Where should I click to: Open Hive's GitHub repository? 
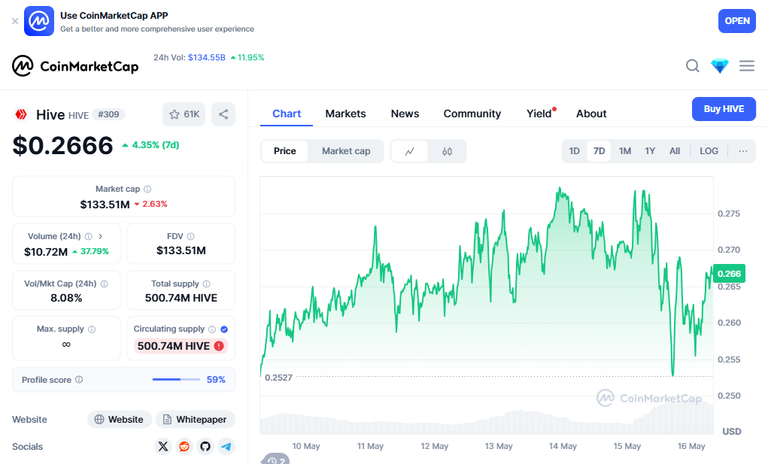[x=205, y=446]
